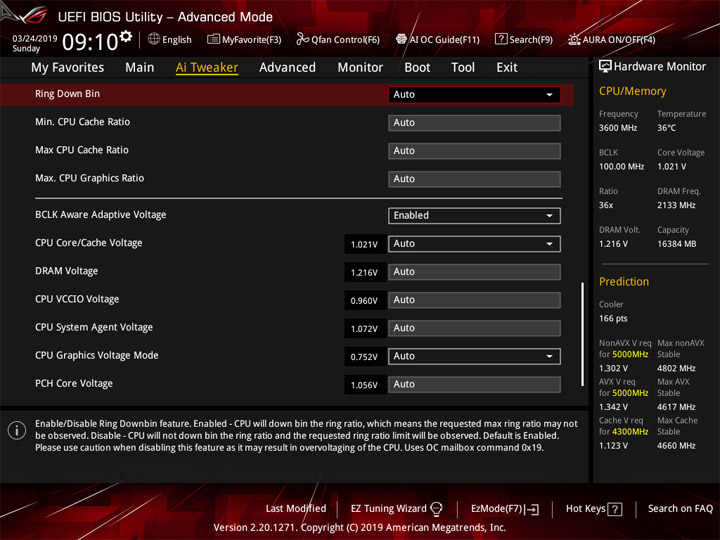Click the AI OC Guide brain icon
The height and width of the screenshot is (540, 720).
tap(401, 39)
